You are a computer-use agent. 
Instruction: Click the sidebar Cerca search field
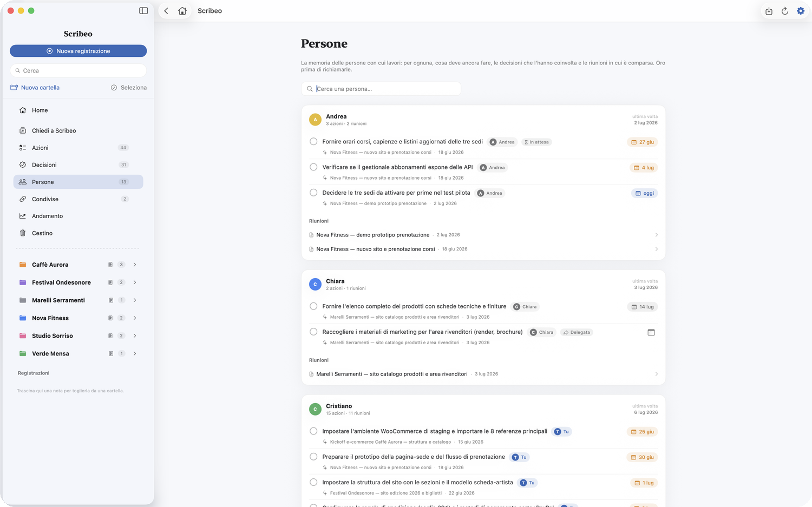(78, 70)
